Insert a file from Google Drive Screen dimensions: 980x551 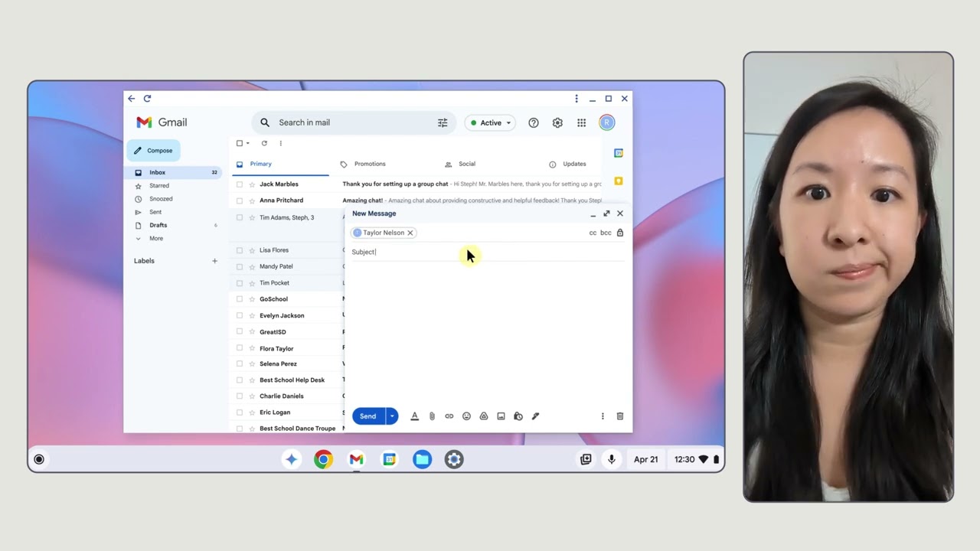(x=483, y=416)
